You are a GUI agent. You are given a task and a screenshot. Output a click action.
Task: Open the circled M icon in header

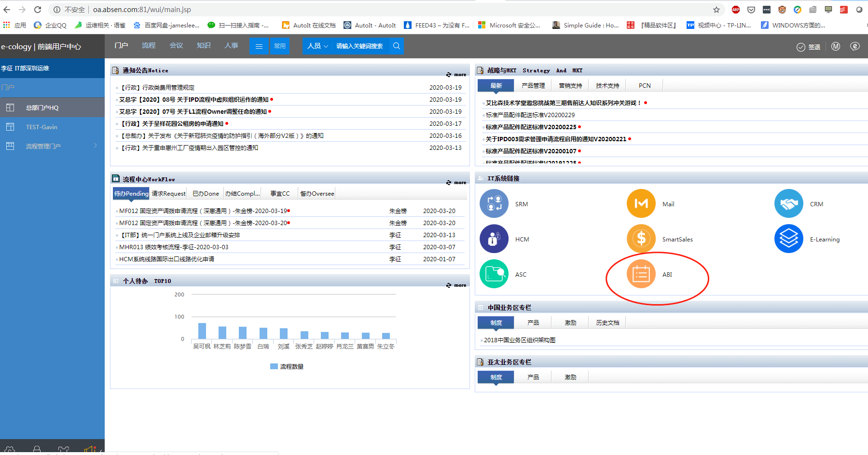click(x=836, y=46)
